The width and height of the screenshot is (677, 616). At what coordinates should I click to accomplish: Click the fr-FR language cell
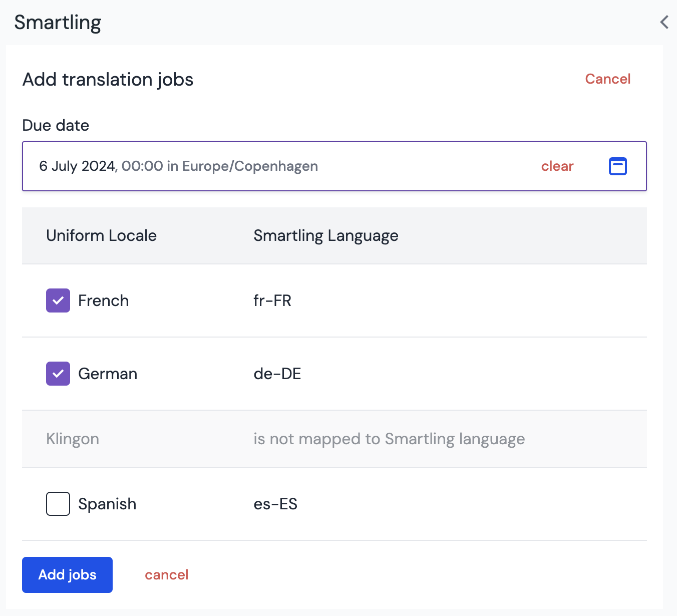[272, 300]
